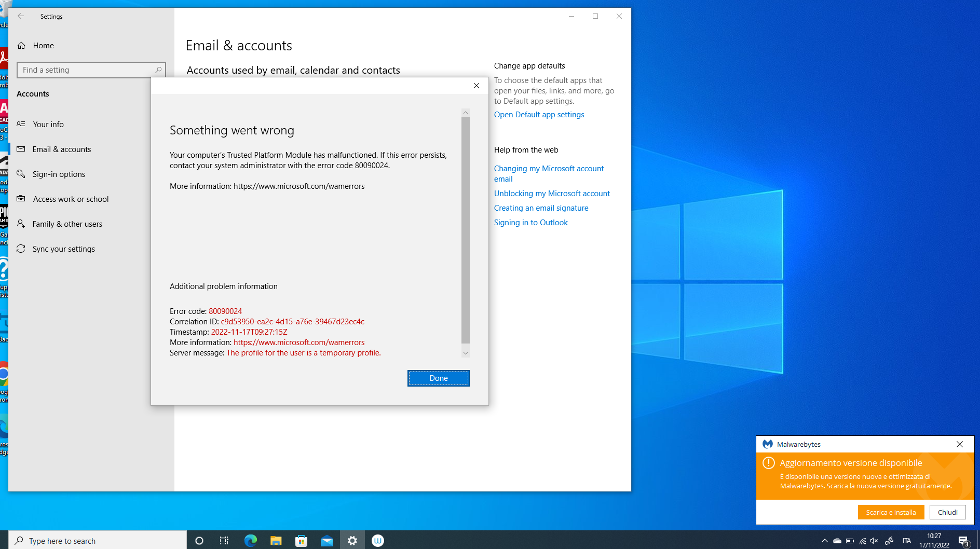Open Sync your settings
980x549 pixels.
click(64, 249)
